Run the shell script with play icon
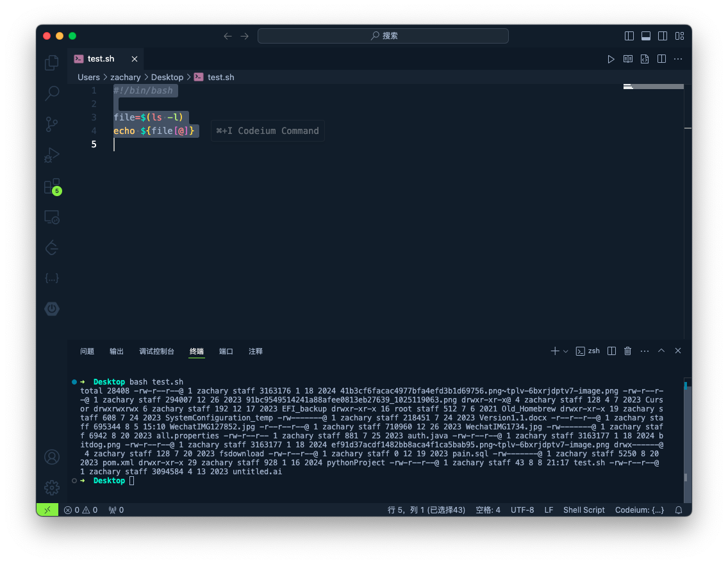 point(611,59)
